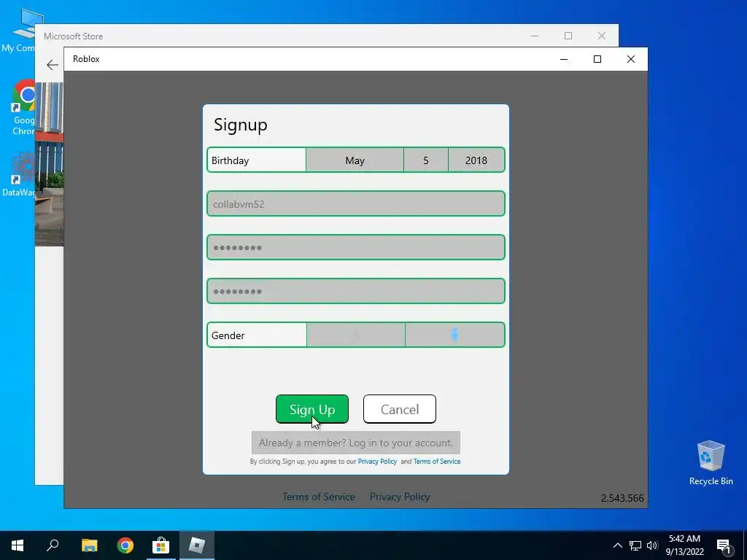Click the Roblox version number 2.543.566
Image resolution: width=747 pixels, height=560 pixels.
[x=622, y=498]
